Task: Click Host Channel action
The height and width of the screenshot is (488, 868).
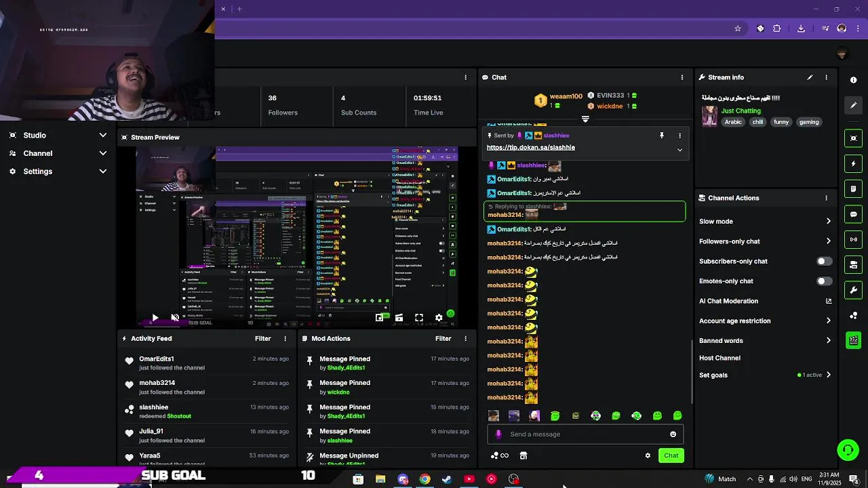Action: click(x=719, y=358)
